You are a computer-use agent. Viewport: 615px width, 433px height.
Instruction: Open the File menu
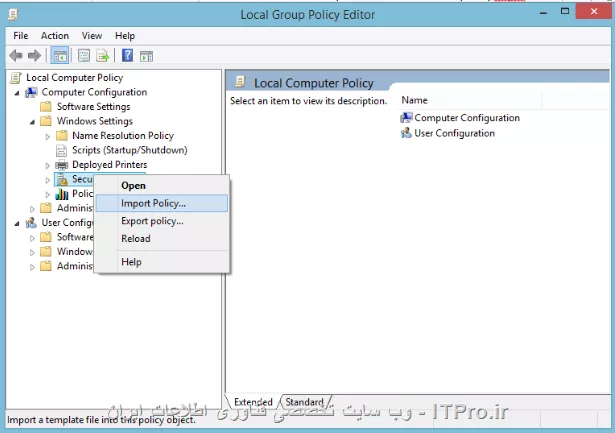point(20,36)
